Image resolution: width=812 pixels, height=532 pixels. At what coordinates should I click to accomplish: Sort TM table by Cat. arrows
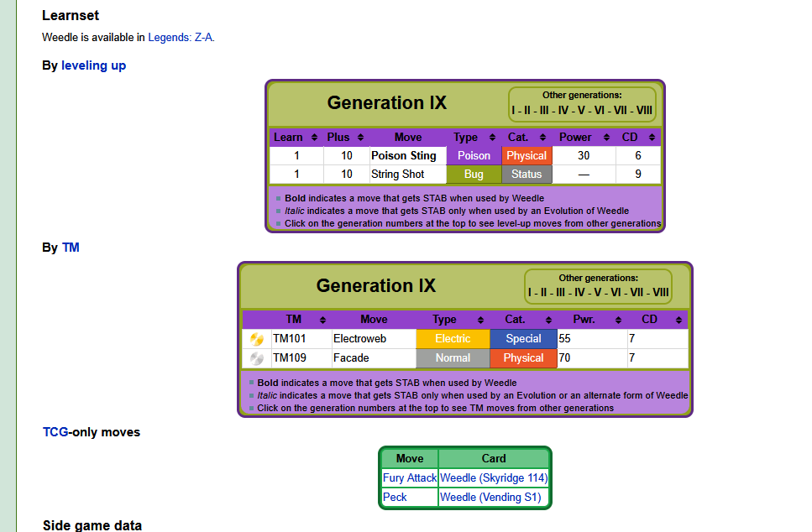(549, 320)
